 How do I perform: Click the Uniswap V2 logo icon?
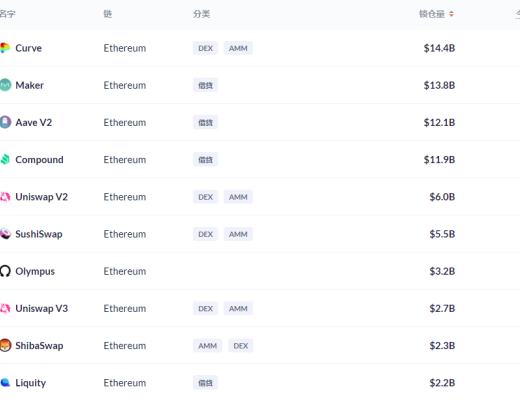tap(5, 197)
